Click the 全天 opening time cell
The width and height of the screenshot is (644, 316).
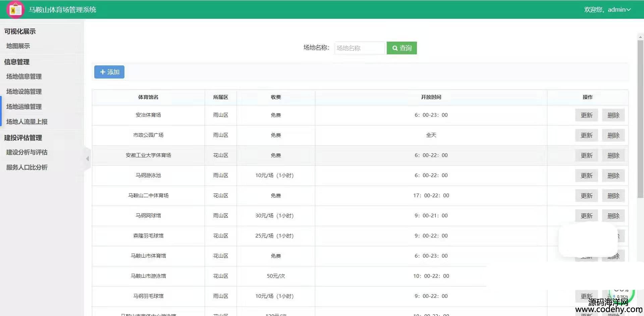click(431, 135)
